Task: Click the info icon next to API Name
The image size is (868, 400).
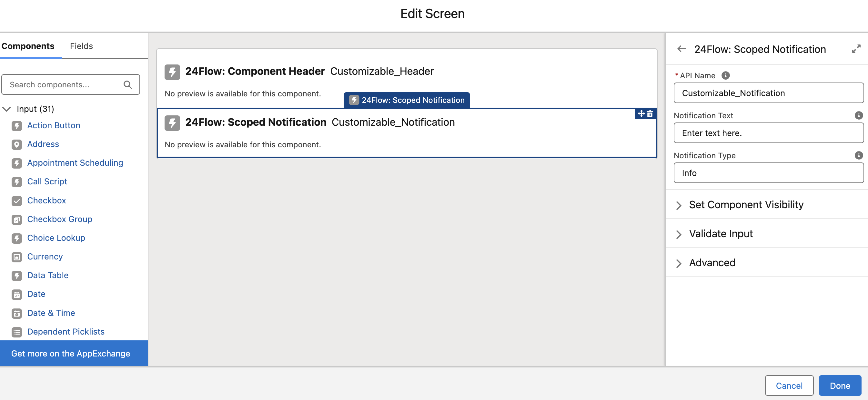Action: 725,75
